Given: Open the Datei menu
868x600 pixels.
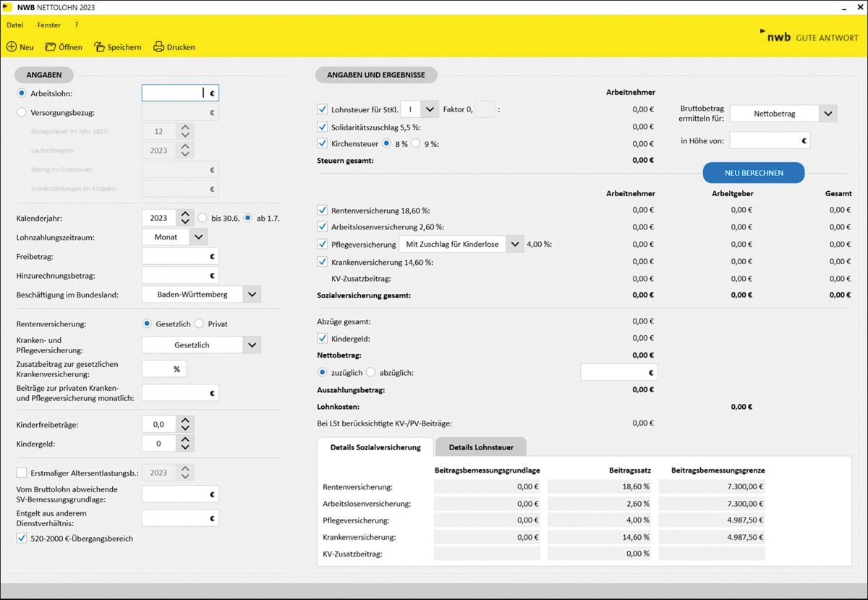Looking at the screenshot, I should 15,25.
